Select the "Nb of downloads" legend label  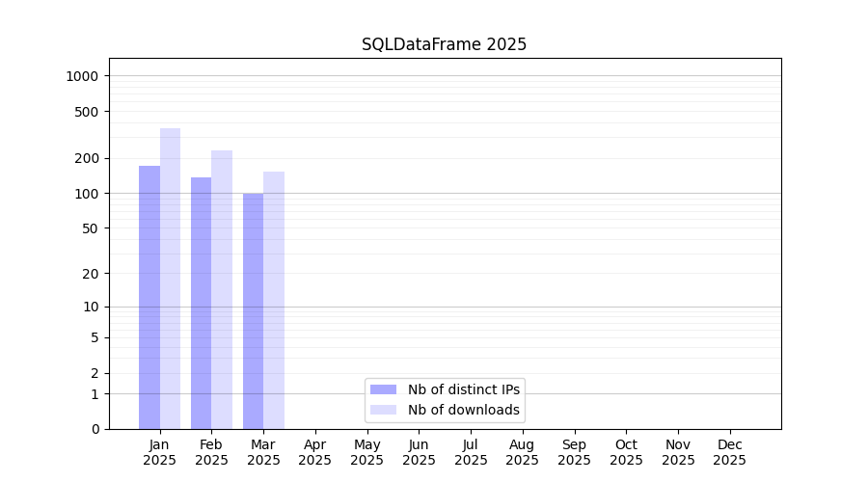(x=463, y=410)
